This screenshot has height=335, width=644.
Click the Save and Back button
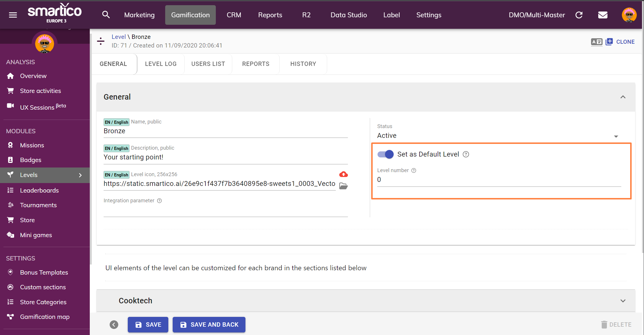(209, 325)
